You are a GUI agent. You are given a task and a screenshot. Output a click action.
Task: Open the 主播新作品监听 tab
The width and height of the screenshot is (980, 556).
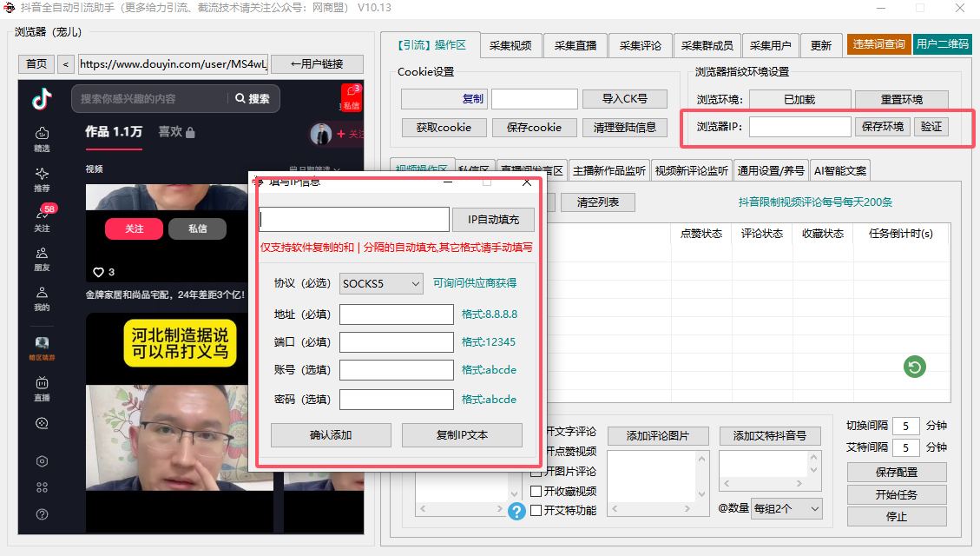coord(609,171)
